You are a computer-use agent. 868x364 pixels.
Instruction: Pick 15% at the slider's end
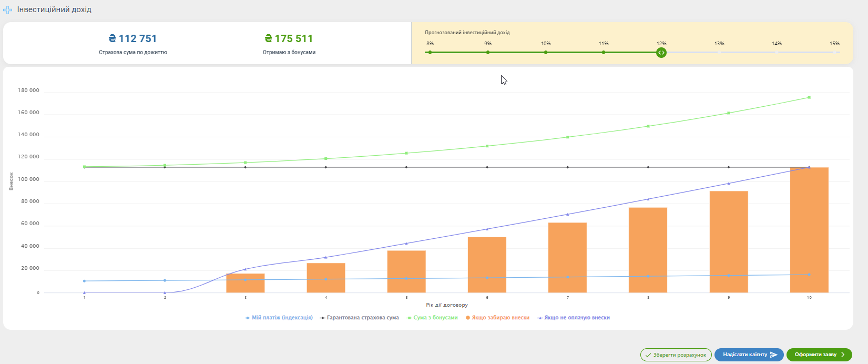pos(834,53)
